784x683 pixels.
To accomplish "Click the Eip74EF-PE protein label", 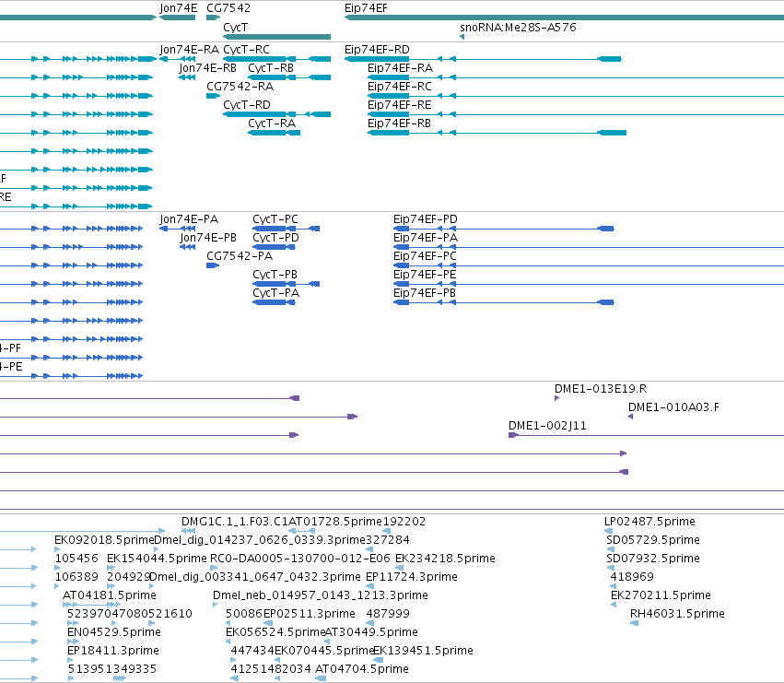I will coord(425,275).
